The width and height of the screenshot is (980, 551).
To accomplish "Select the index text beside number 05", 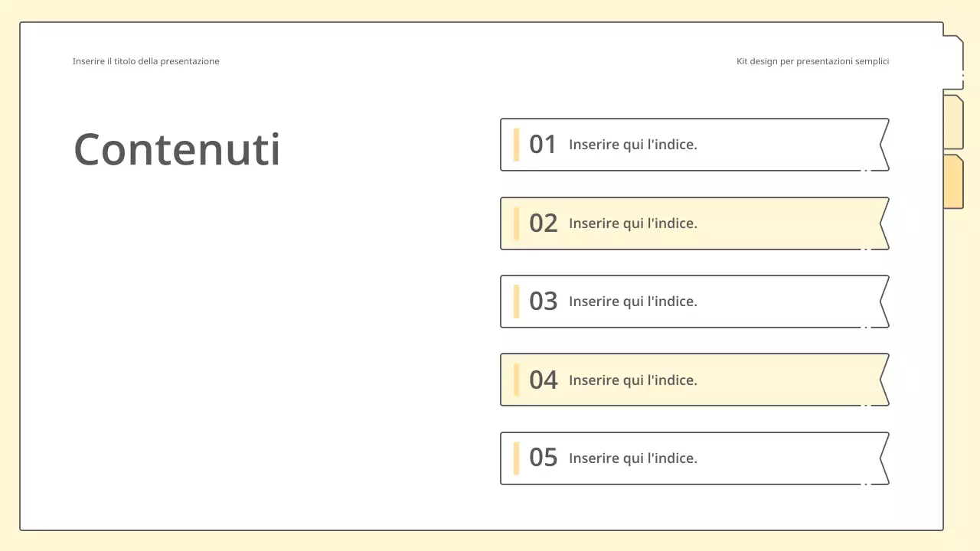I will (x=632, y=458).
